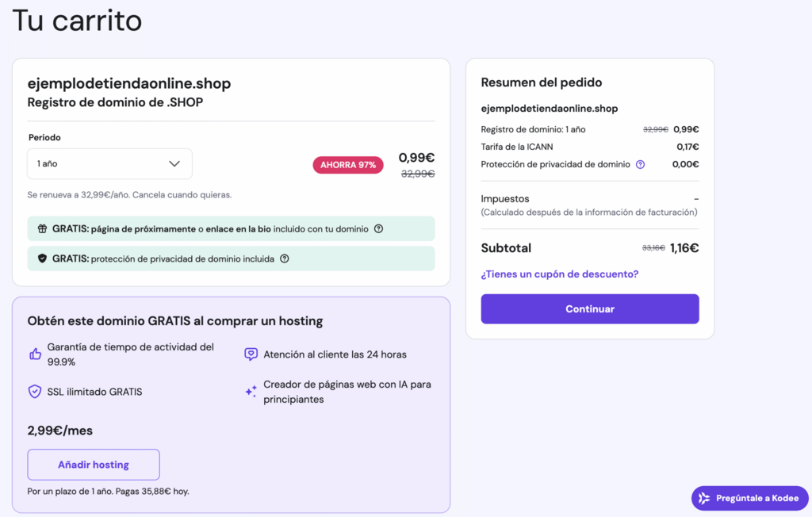Click the Subtotal 1,16€ amount

[684, 248]
